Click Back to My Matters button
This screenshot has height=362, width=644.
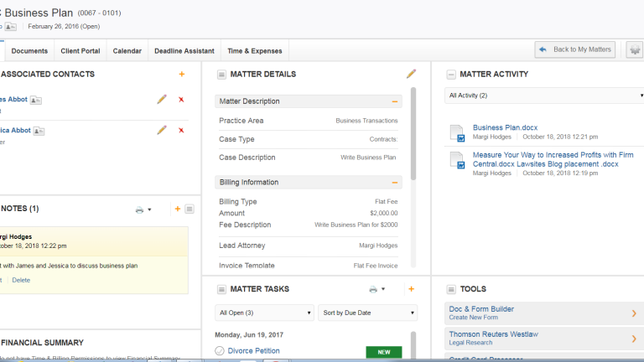[x=575, y=50]
